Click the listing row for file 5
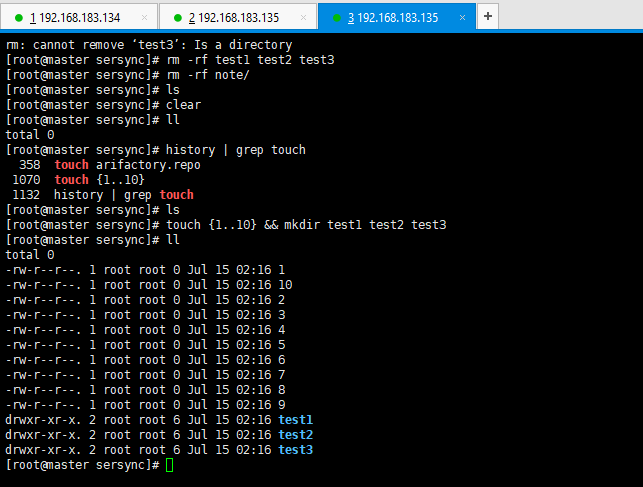Screen dimensions: 643x487 tap(146, 345)
